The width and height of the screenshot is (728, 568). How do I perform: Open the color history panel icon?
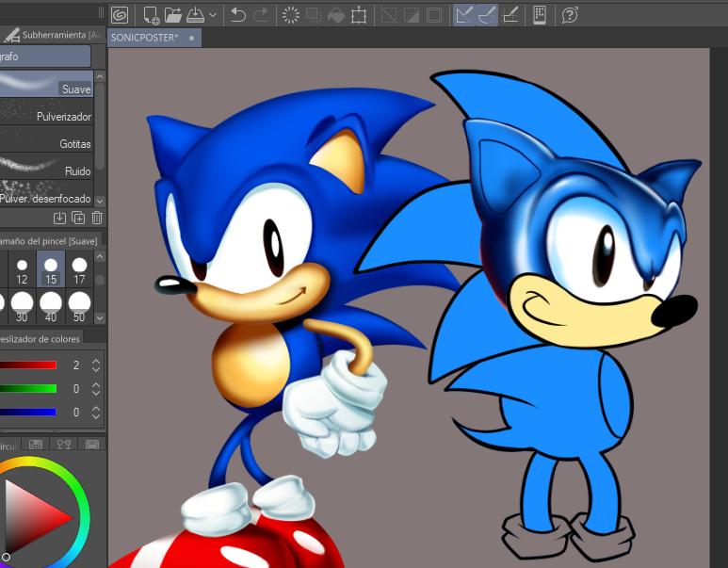tap(92, 445)
